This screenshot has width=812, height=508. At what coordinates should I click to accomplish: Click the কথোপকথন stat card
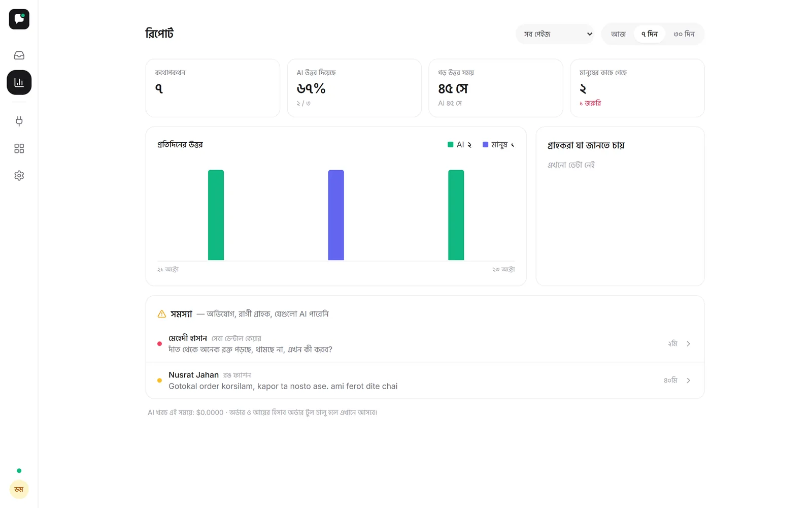(x=213, y=88)
